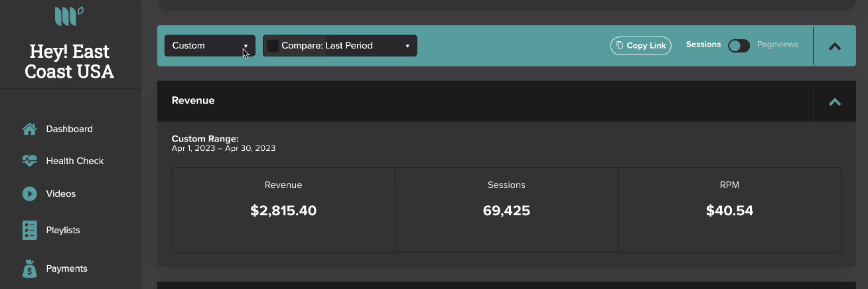Viewport: 868px width, 289px height.
Task: Click the Playlists list icon
Action: (x=29, y=230)
